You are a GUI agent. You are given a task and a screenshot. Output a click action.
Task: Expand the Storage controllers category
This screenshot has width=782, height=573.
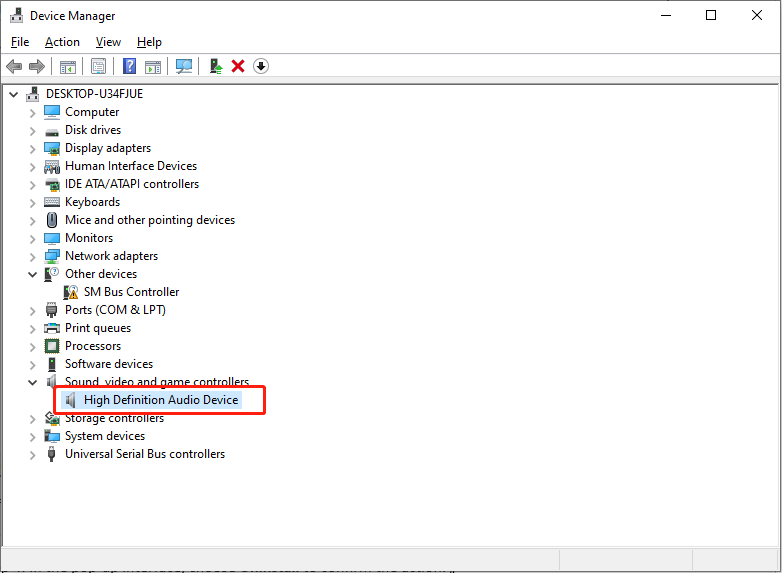coord(32,419)
